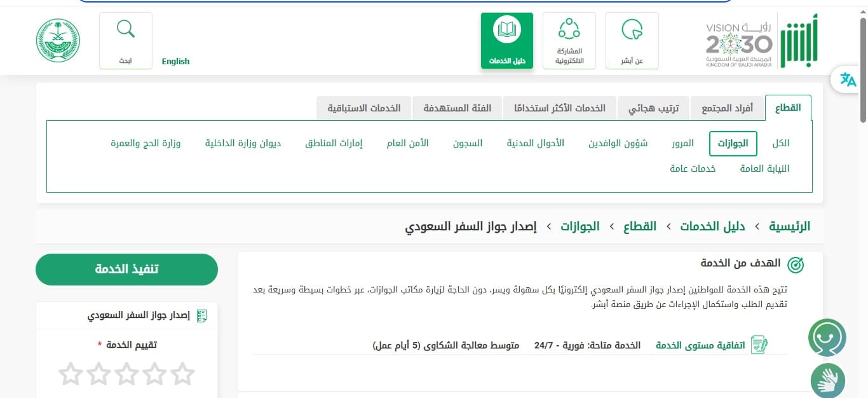Viewport: 868px width, 398px height.
Task: Select the القطاع tab
Action: point(788,108)
